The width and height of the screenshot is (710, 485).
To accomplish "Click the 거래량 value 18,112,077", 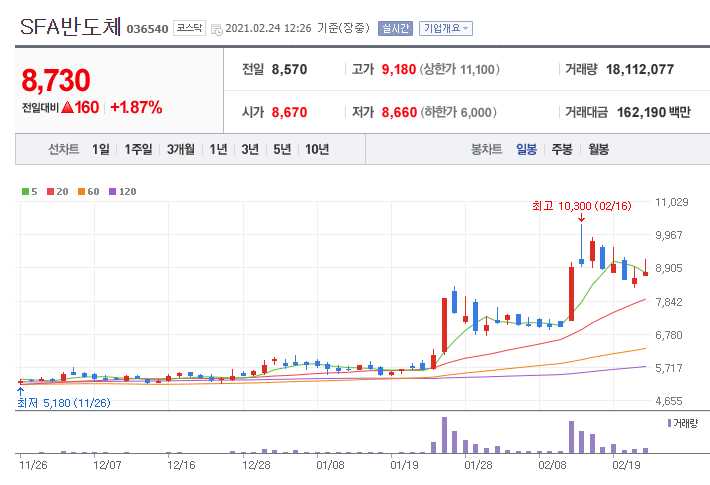I will [x=640, y=69].
